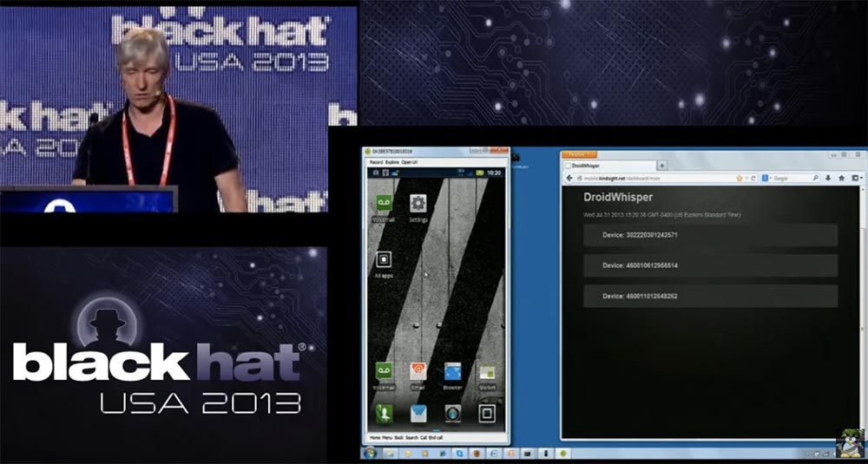Image resolution: width=868 pixels, height=464 pixels.
Task: Open the Voicemail app at top of phone screen
Action: (x=385, y=205)
